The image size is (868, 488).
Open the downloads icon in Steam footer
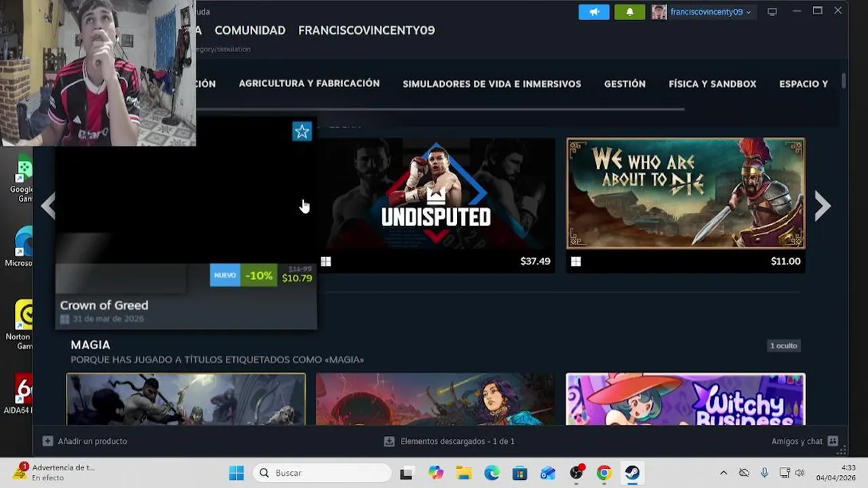point(389,441)
